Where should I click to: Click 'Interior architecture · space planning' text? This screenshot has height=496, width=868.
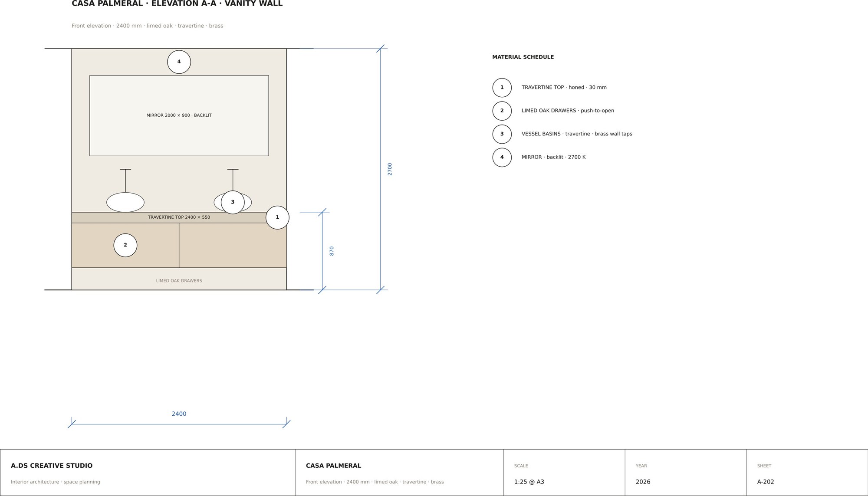tap(56, 482)
